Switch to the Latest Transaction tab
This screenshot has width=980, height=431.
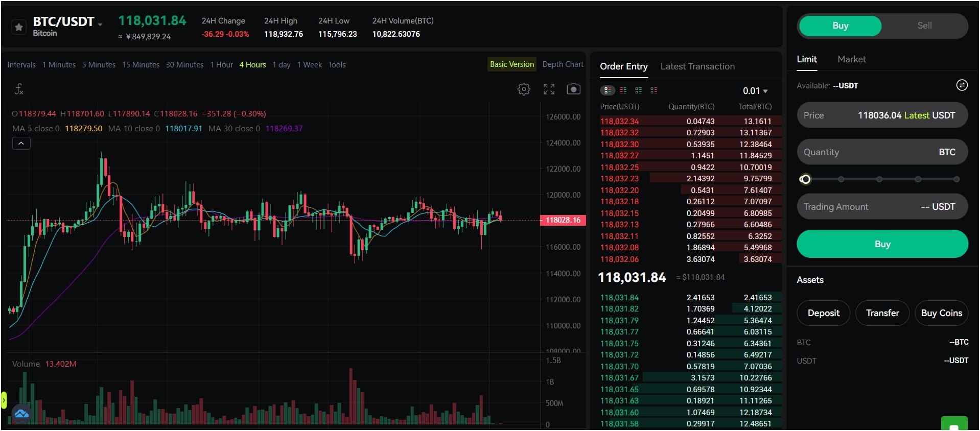coord(697,66)
